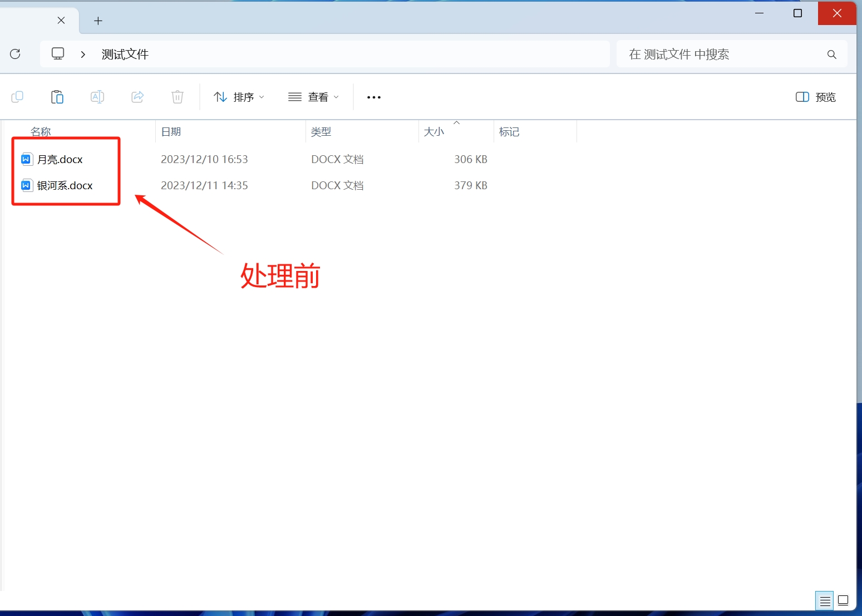Click the Copy icon on the toolbar
This screenshot has width=862, height=616.
click(x=17, y=97)
